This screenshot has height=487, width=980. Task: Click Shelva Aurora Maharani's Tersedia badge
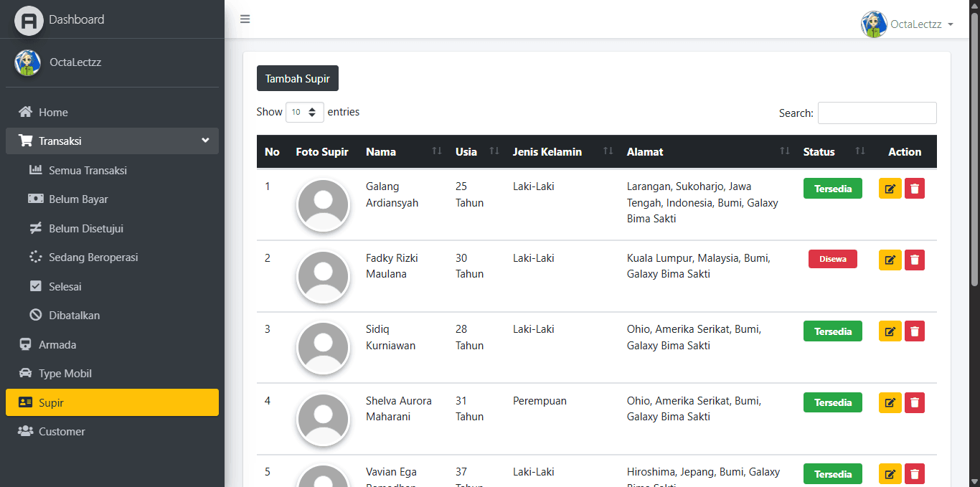[x=833, y=402]
